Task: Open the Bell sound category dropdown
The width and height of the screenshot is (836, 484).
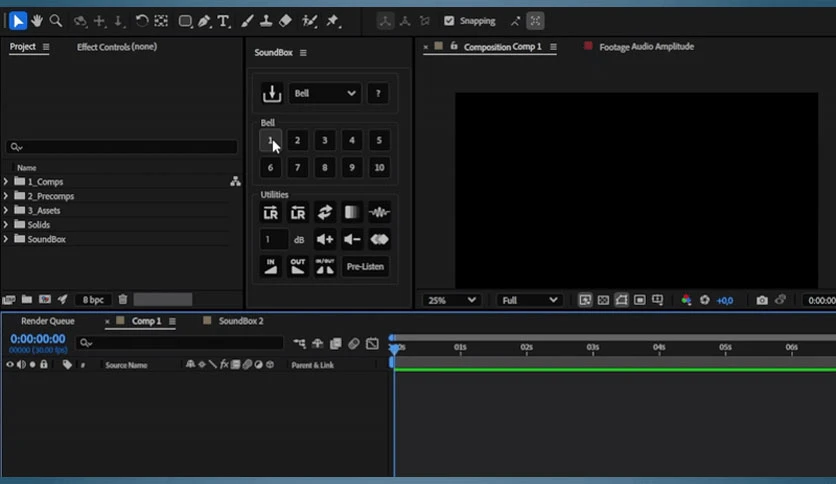Action: coord(324,93)
